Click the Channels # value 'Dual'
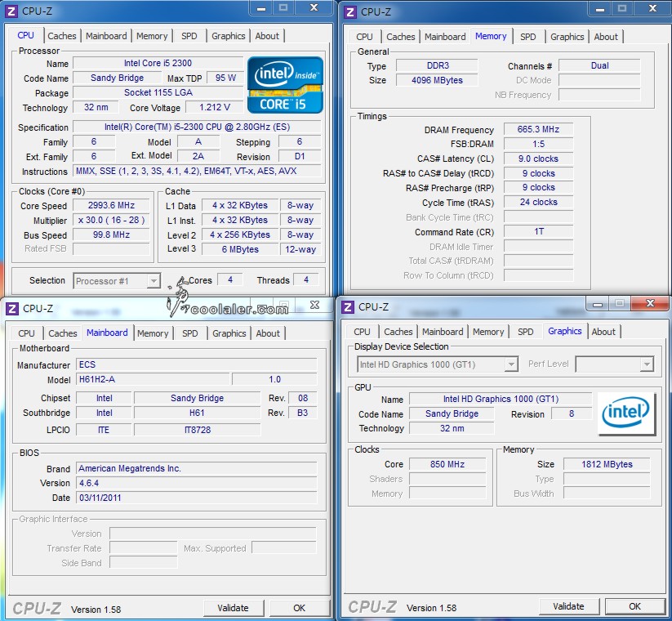 (599, 65)
